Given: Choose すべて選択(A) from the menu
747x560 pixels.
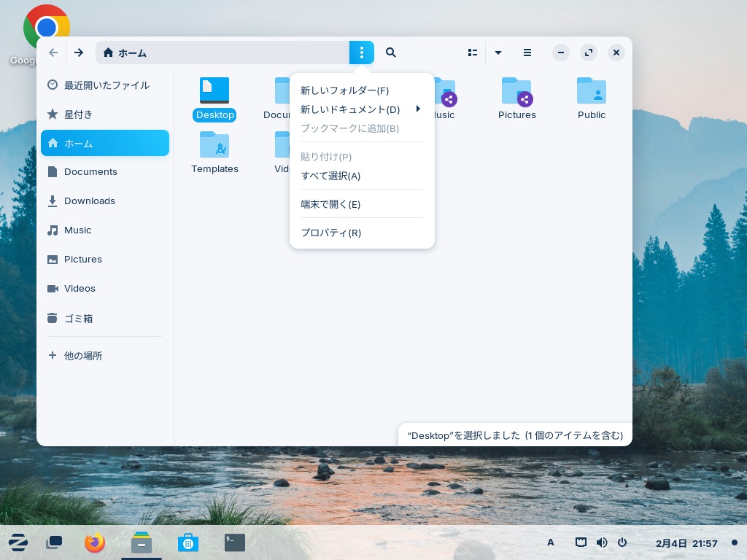Looking at the screenshot, I should [x=330, y=176].
